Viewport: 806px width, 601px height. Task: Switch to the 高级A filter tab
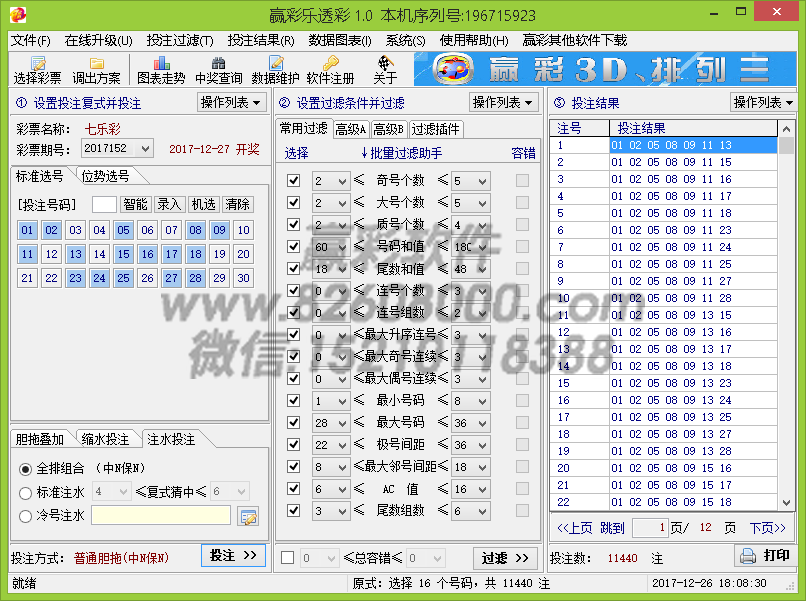tap(351, 130)
